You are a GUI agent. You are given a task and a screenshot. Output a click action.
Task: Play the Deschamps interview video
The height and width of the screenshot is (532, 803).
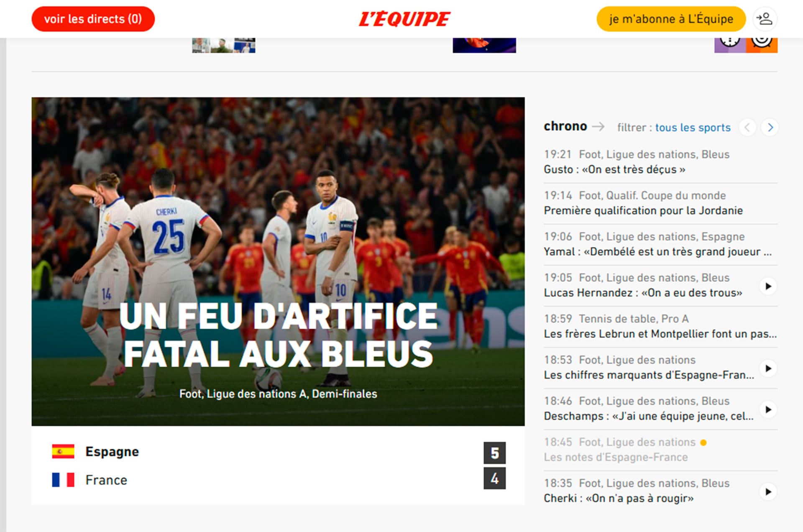(768, 409)
